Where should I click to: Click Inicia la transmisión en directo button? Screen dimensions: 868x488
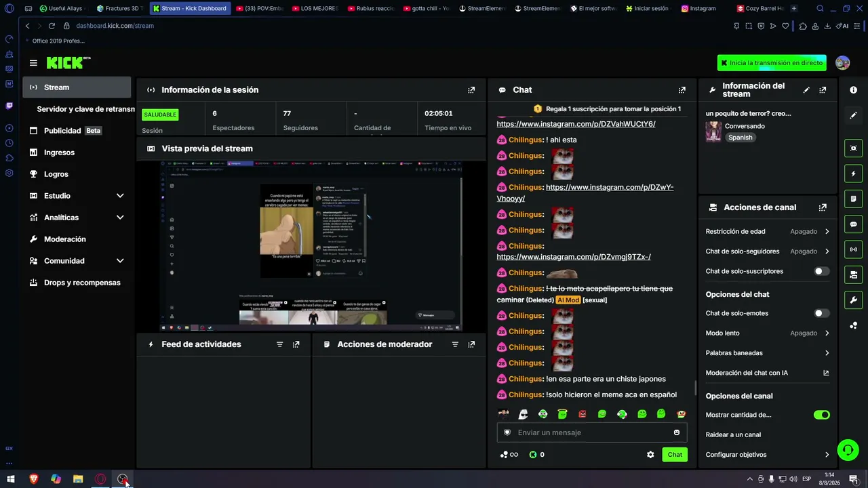click(x=772, y=63)
